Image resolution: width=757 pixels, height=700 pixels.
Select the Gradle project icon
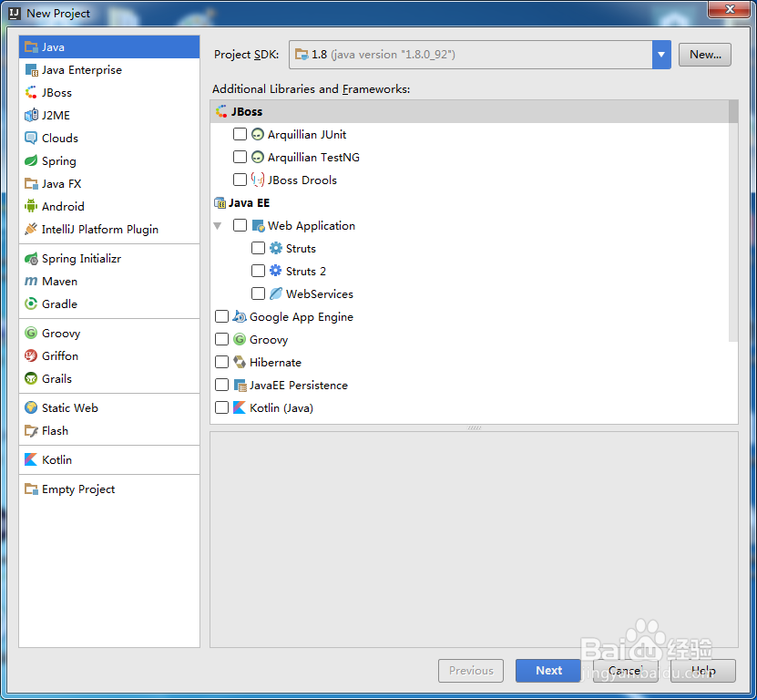click(31, 304)
